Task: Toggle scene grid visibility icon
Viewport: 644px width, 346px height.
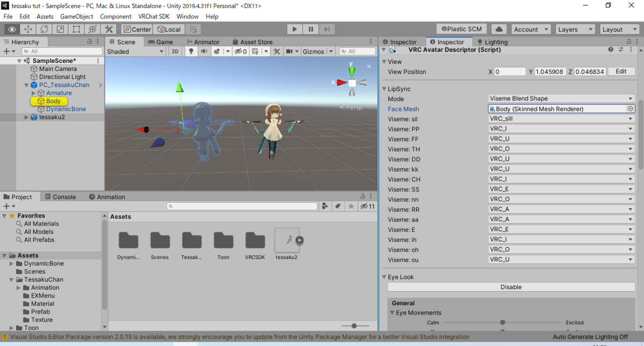Action: pos(254,51)
